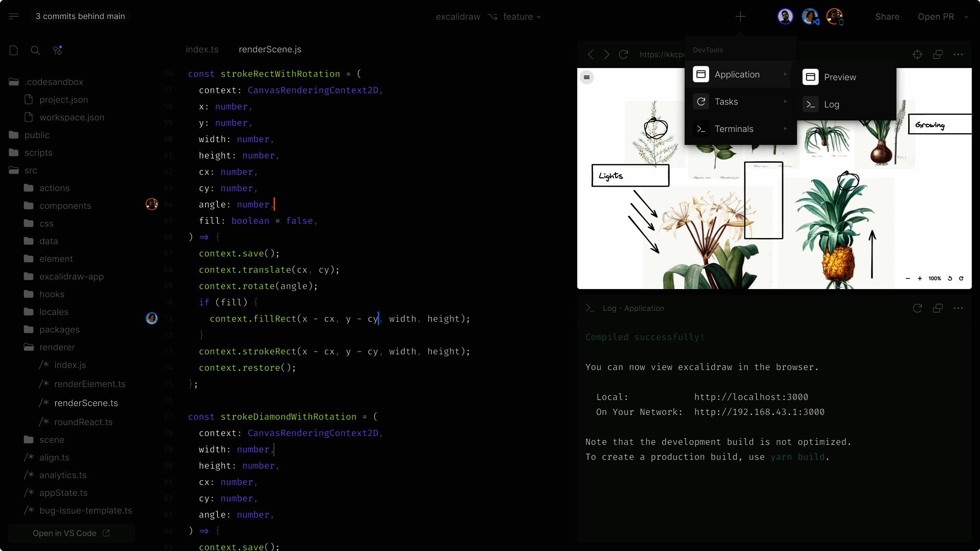This screenshot has height=551, width=980.
Task: Switch to the index.ts tab
Action: coord(202,49)
